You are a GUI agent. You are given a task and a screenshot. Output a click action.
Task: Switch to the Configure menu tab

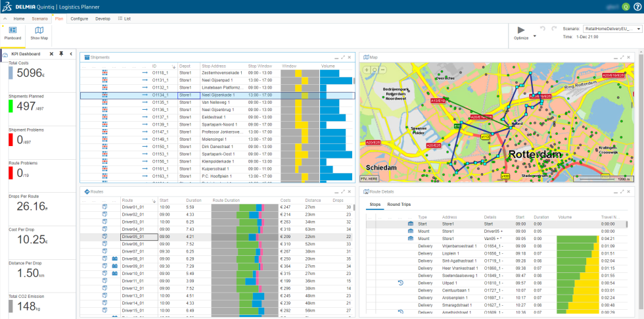click(x=80, y=18)
